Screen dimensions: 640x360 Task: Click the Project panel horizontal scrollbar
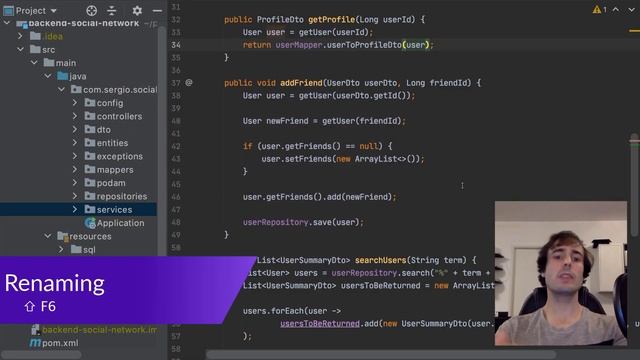coord(41,355)
